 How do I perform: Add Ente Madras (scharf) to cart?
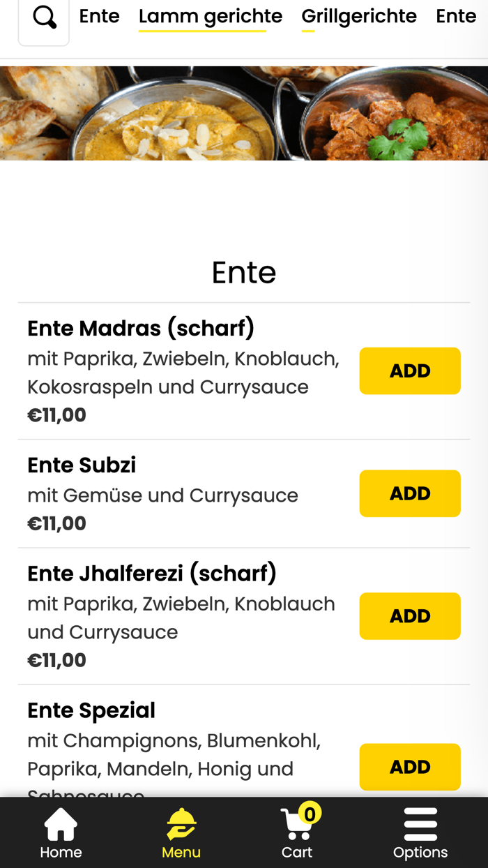(x=410, y=371)
